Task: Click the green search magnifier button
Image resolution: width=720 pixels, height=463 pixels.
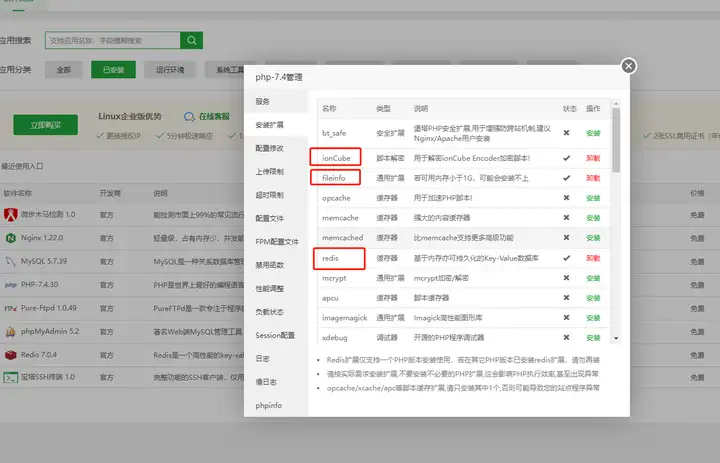Action: click(x=191, y=40)
